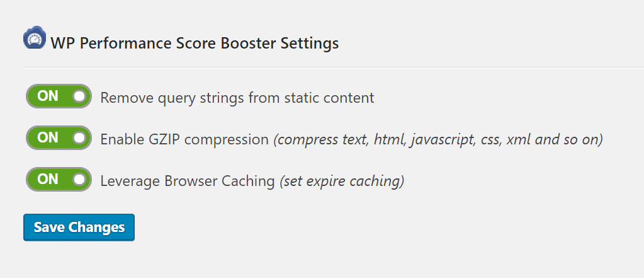Select the 'Leverage Browser Caching' label text
Image resolution: width=644 pixels, height=278 pixels.
188,181
